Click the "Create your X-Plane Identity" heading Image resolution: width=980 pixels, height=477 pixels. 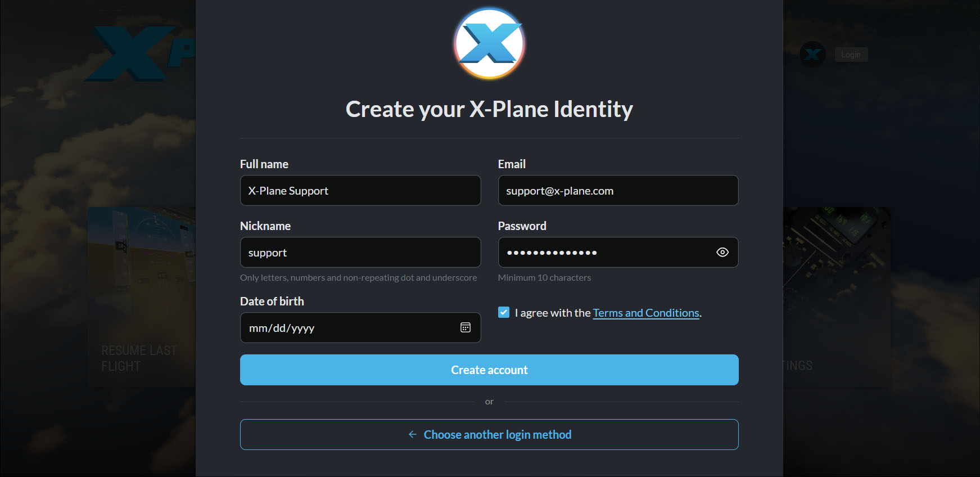point(489,109)
